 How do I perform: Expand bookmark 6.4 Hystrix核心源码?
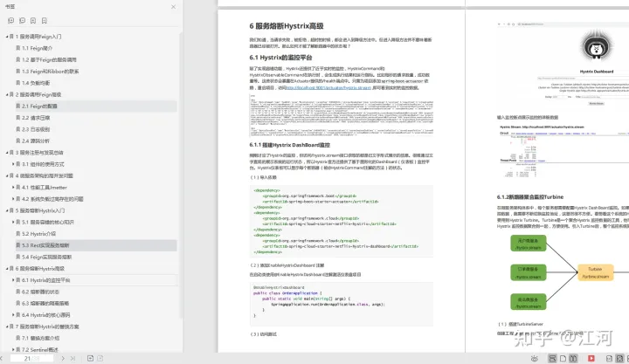pyautogui.click(x=13, y=315)
